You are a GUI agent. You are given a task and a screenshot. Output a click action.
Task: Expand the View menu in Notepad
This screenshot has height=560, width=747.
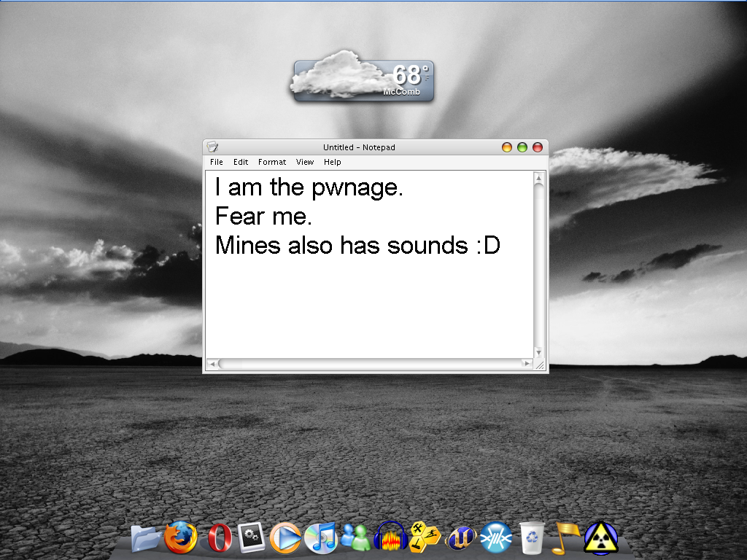[305, 162]
